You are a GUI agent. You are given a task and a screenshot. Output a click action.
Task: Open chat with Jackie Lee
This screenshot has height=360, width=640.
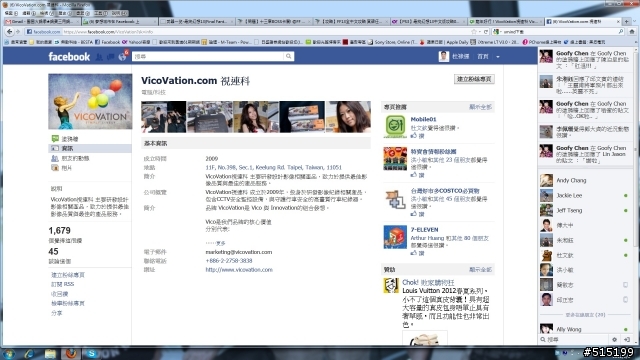point(585,196)
